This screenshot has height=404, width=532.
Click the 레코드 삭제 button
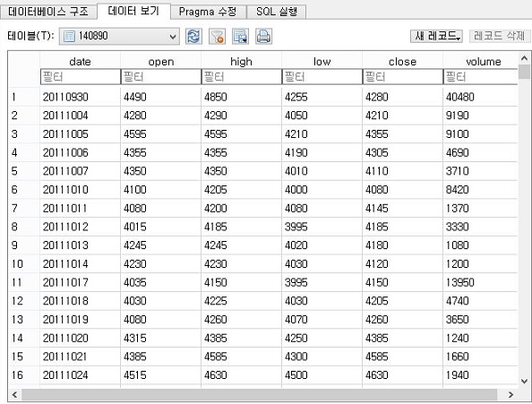click(x=500, y=36)
